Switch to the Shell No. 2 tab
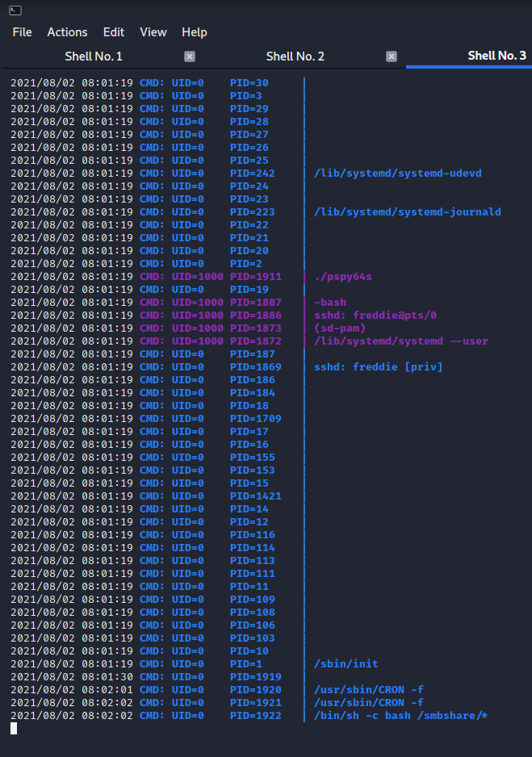The image size is (532, 757). coord(295,56)
